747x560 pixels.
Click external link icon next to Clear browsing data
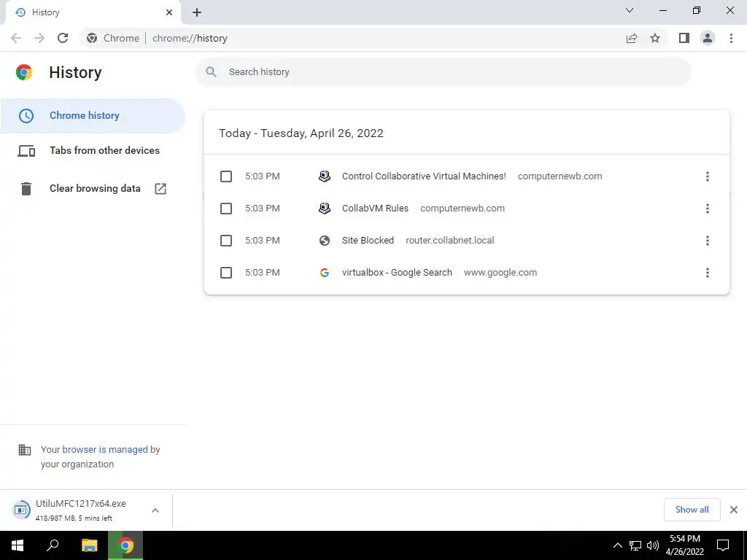(160, 189)
